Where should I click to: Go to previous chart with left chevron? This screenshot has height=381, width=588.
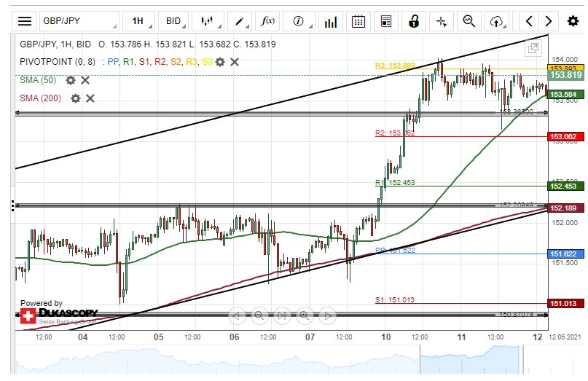(x=529, y=21)
